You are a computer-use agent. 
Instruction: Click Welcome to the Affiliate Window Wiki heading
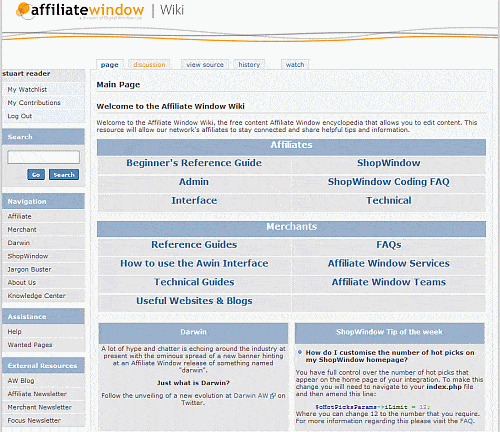click(170, 106)
